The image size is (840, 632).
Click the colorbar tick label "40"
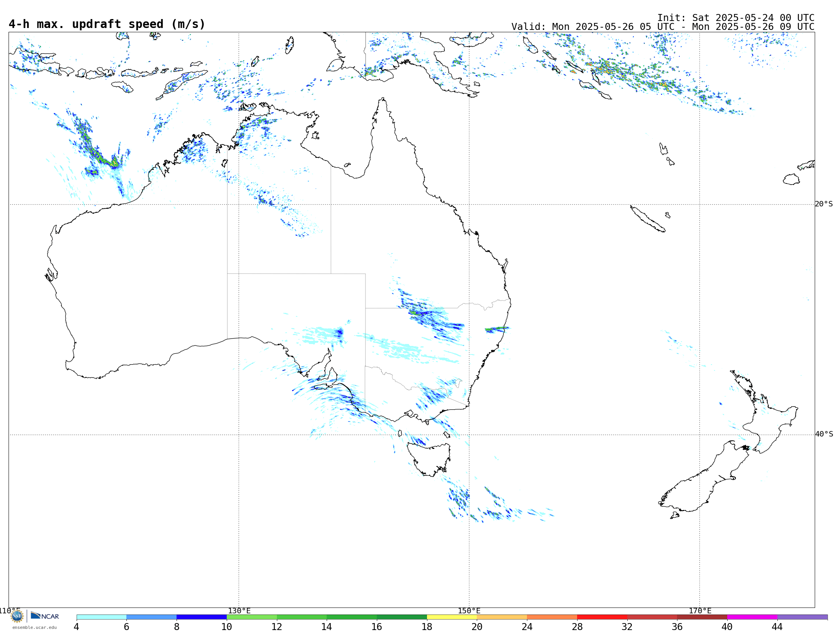(x=727, y=627)
